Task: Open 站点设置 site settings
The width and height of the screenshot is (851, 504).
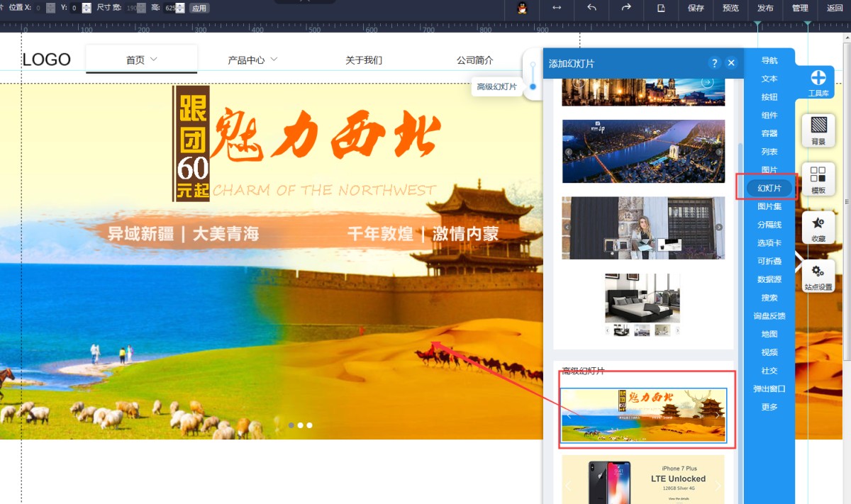Action: point(818,276)
